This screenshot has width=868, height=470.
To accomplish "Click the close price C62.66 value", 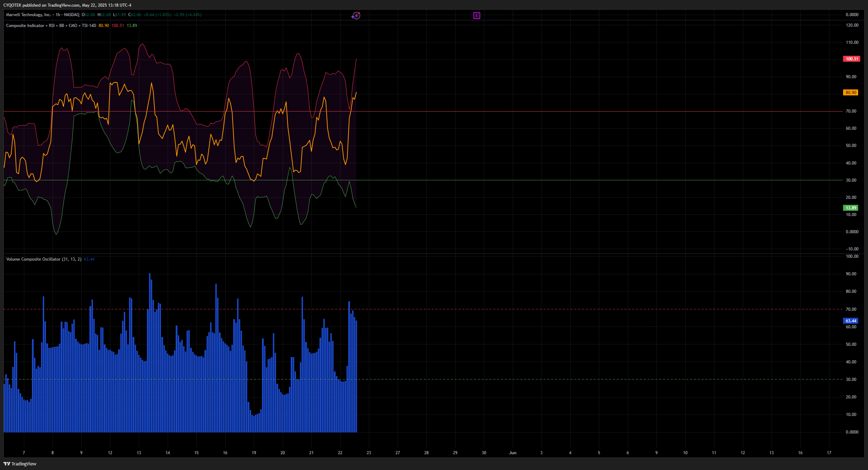I will [x=135, y=15].
